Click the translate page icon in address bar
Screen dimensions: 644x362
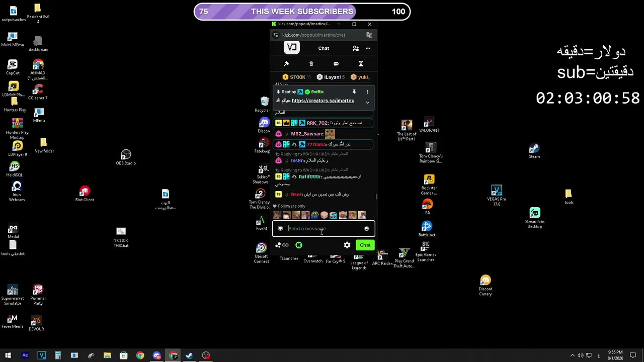pos(369,35)
